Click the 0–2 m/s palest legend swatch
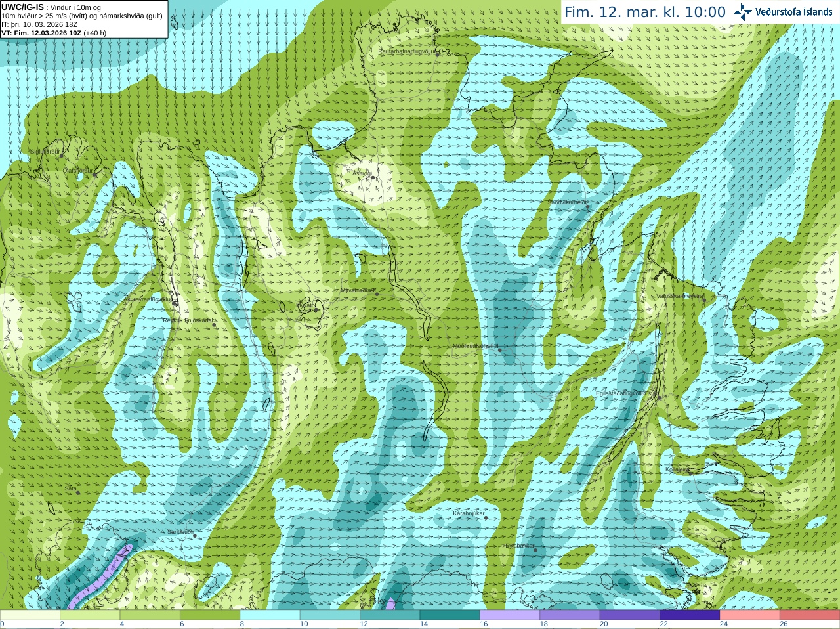 tap(30, 615)
